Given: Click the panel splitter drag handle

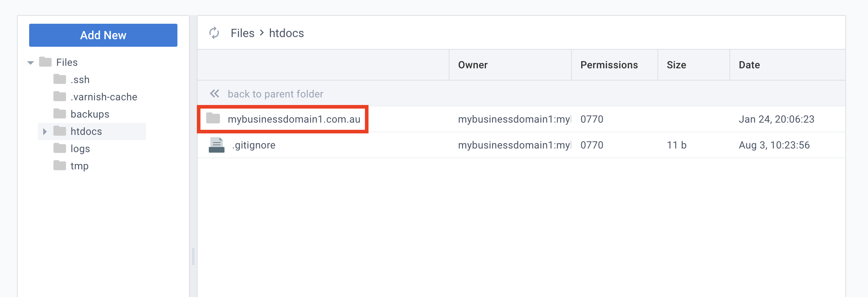Looking at the screenshot, I should 193,256.
